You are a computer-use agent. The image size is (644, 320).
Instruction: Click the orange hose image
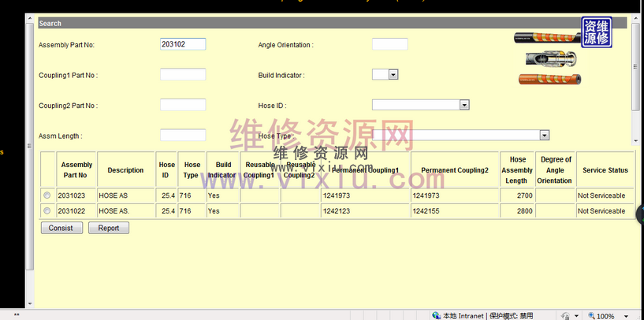click(x=549, y=78)
